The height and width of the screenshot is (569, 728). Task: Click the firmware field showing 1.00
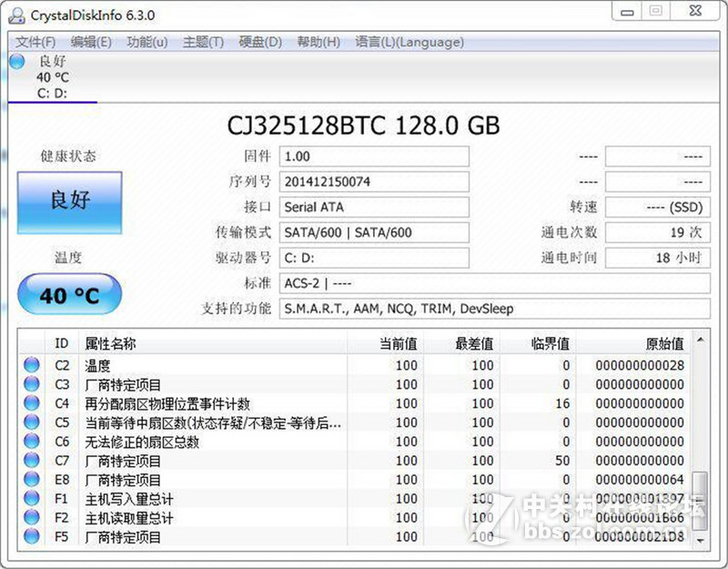click(x=374, y=157)
